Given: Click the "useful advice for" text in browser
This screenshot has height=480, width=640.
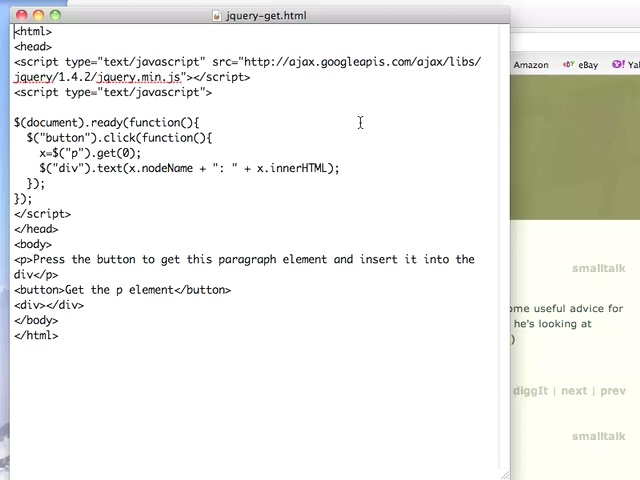Looking at the screenshot, I should [x=578, y=309].
